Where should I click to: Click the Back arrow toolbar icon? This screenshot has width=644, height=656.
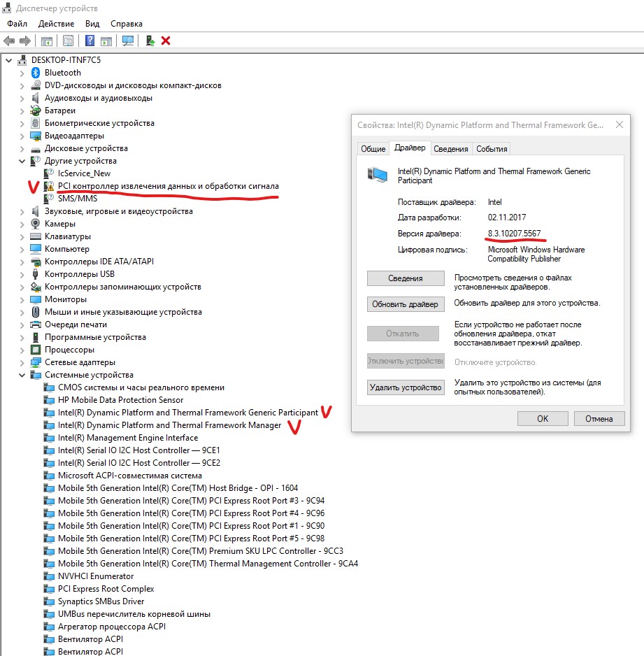[9, 41]
